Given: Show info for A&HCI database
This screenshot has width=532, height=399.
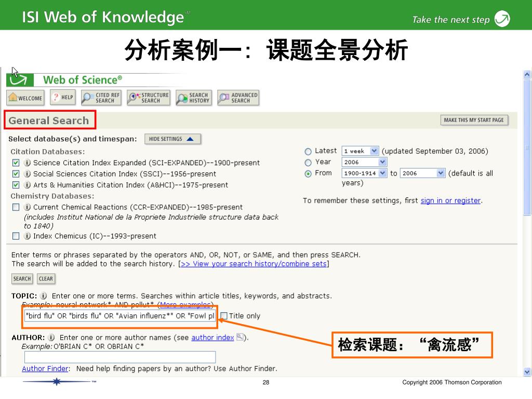Looking at the screenshot, I should coord(27,185).
